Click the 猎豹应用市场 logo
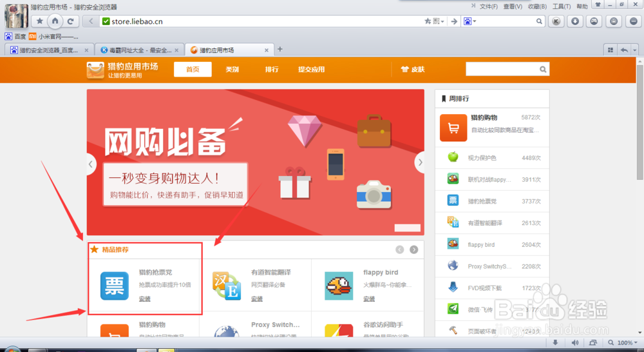Viewport: 644px width, 352px height. tap(122, 70)
